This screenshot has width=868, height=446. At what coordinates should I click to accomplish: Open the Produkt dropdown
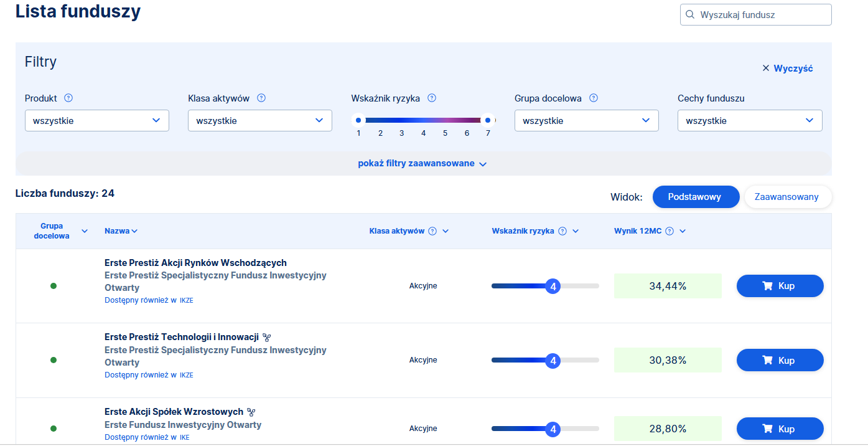point(97,121)
